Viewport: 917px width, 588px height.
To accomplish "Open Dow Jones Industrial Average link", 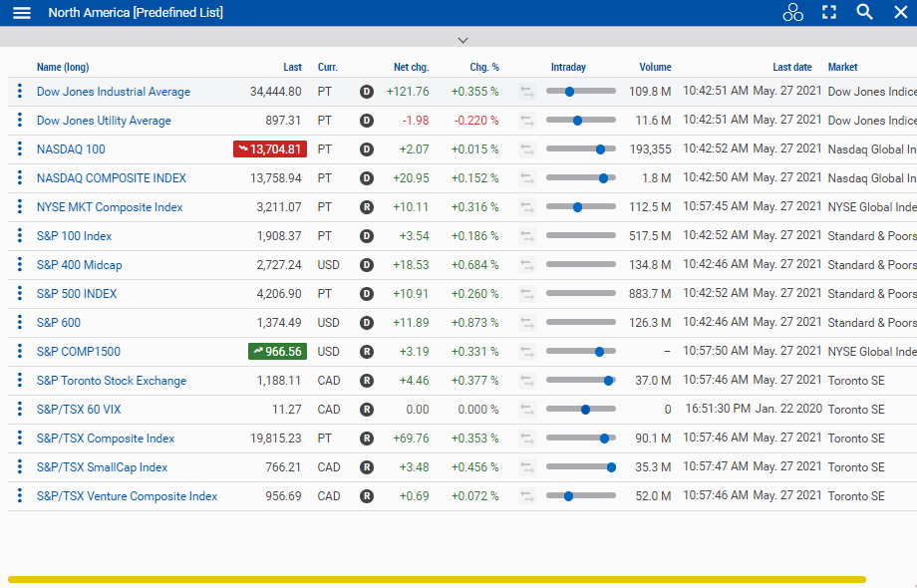I will point(114,91).
